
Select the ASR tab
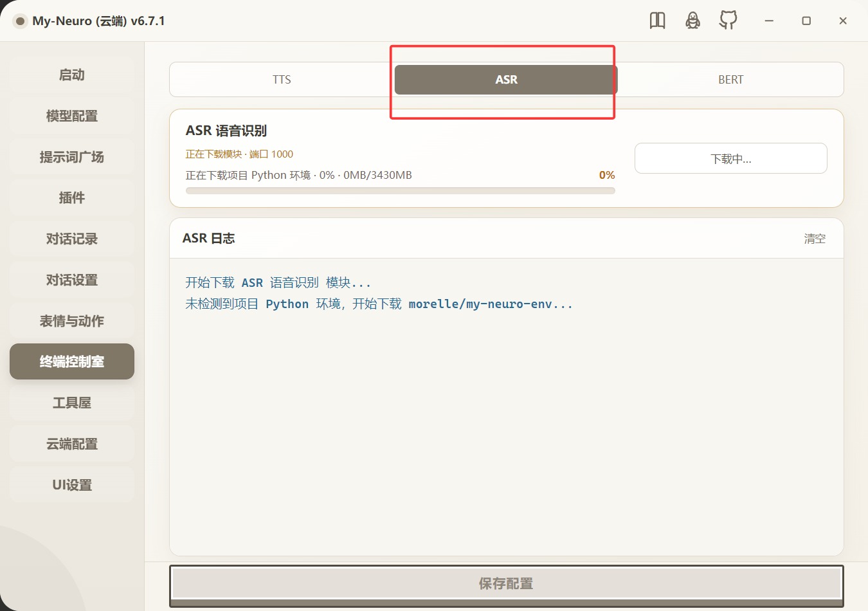click(506, 80)
